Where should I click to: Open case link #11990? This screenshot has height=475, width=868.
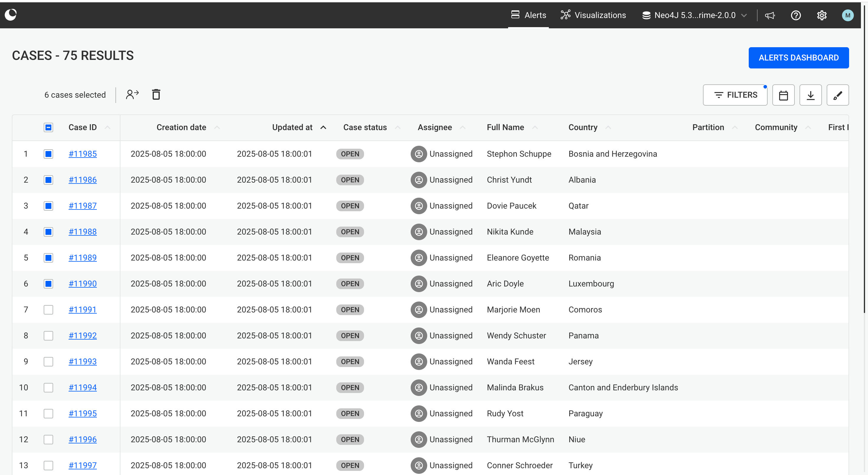pyautogui.click(x=83, y=284)
